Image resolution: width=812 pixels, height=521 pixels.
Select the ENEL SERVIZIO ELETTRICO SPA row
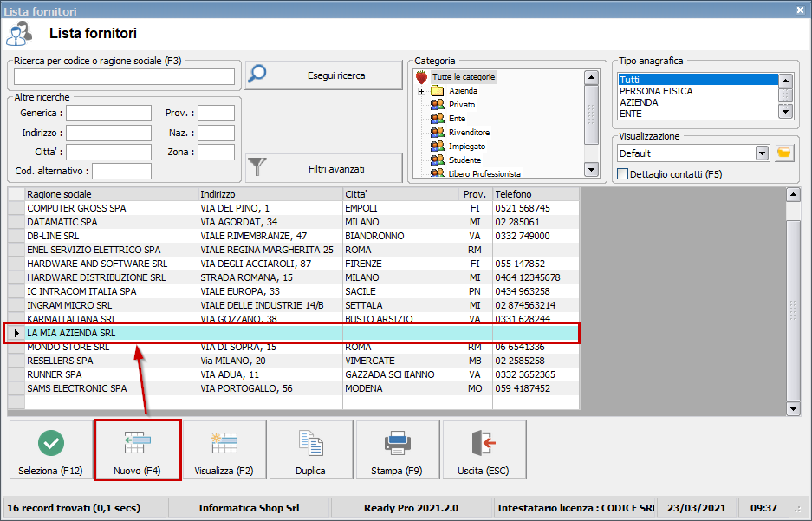coord(294,251)
